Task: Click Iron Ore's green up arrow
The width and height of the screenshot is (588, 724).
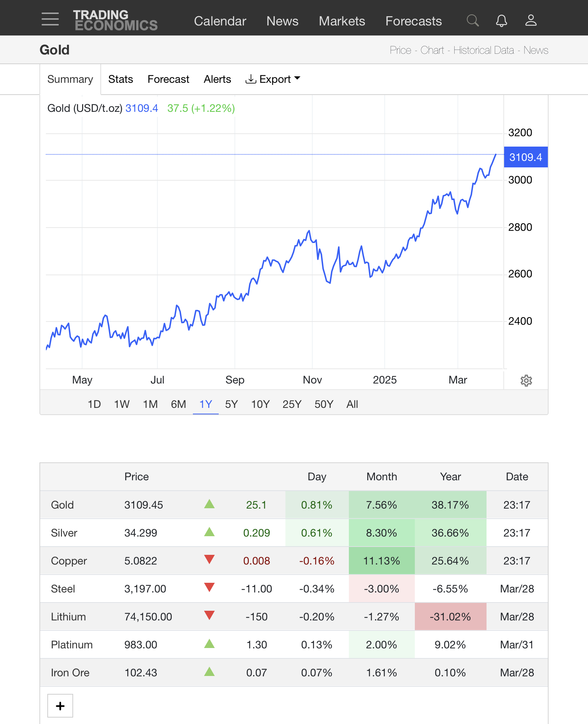Action: [x=209, y=672]
